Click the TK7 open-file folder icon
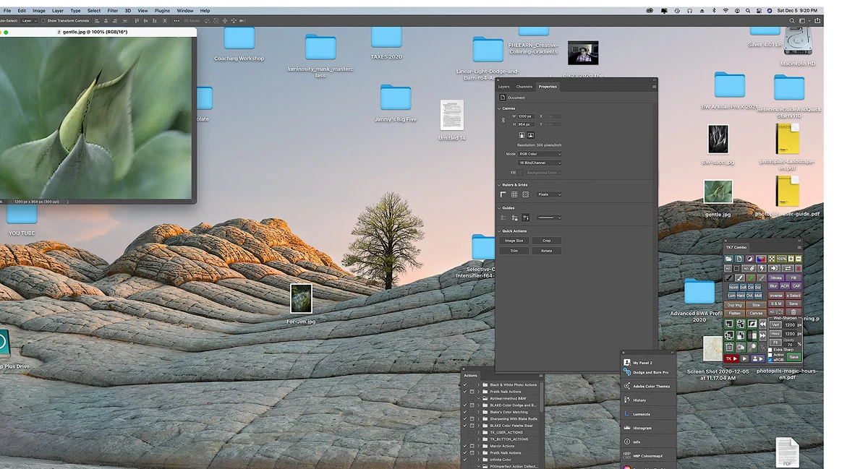Viewport: 868px width, 469px height. (x=729, y=259)
